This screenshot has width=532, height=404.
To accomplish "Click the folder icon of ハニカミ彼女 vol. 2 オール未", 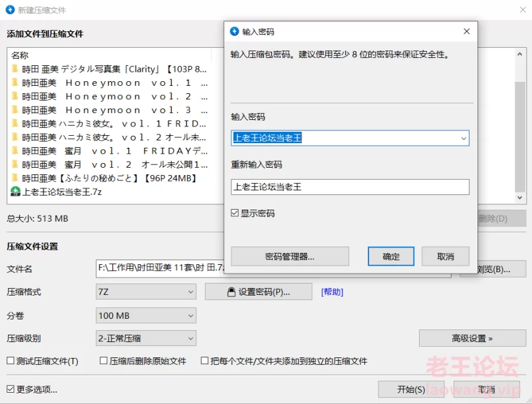I will pyautogui.click(x=15, y=137).
